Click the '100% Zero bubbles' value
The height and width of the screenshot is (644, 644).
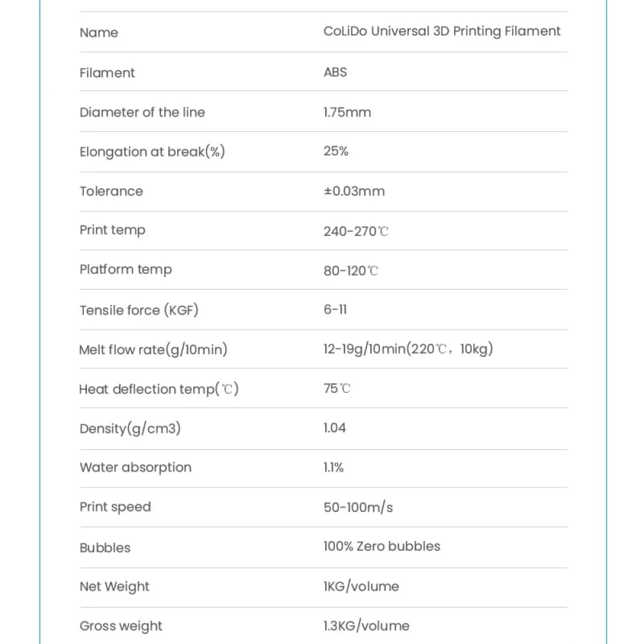coord(382,546)
